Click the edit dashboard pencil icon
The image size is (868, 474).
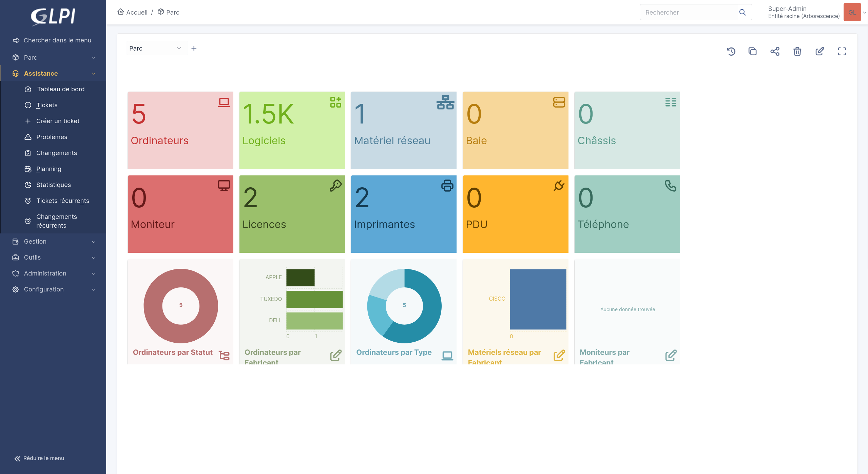tap(819, 51)
